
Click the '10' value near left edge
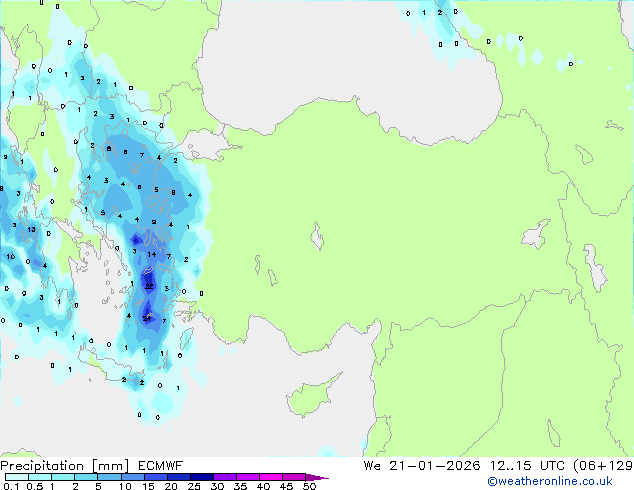[11, 256]
